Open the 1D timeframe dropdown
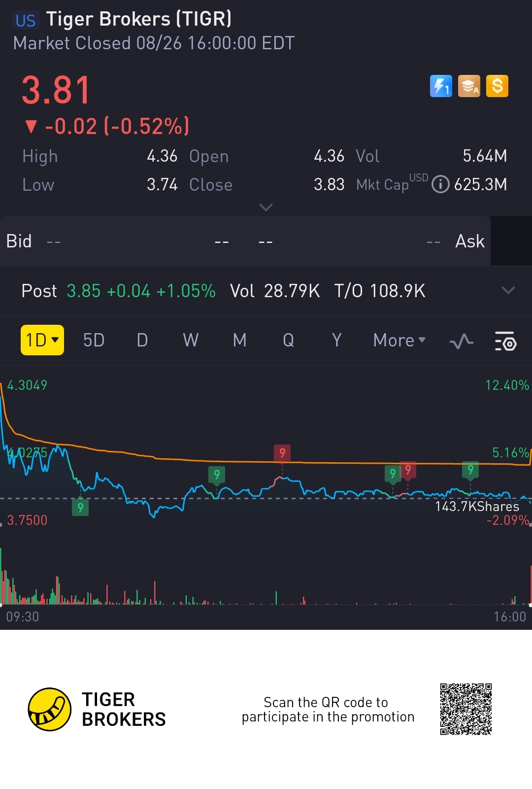 [x=42, y=340]
